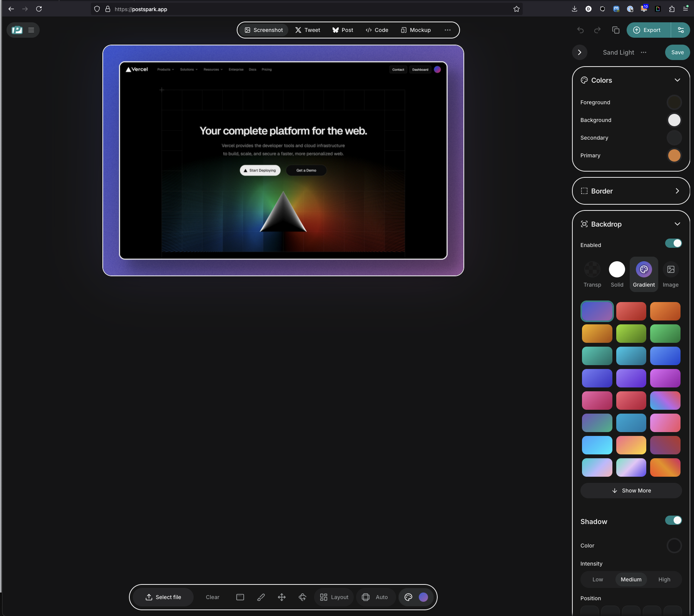Click the browser forward arrow

tap(25, 9)
